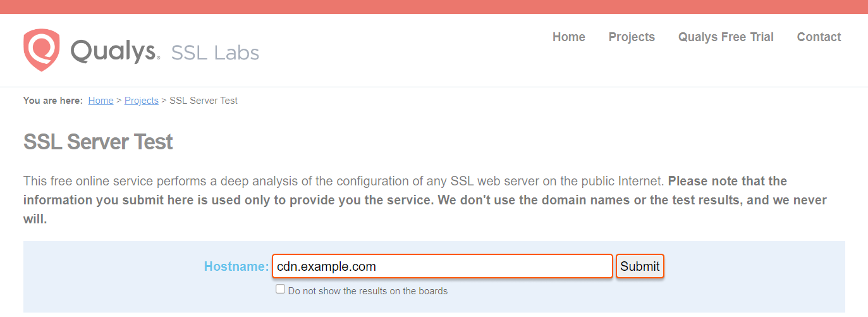Click the 'You are here:' label
Screen dimensions: 868x317
pos(53,101)
